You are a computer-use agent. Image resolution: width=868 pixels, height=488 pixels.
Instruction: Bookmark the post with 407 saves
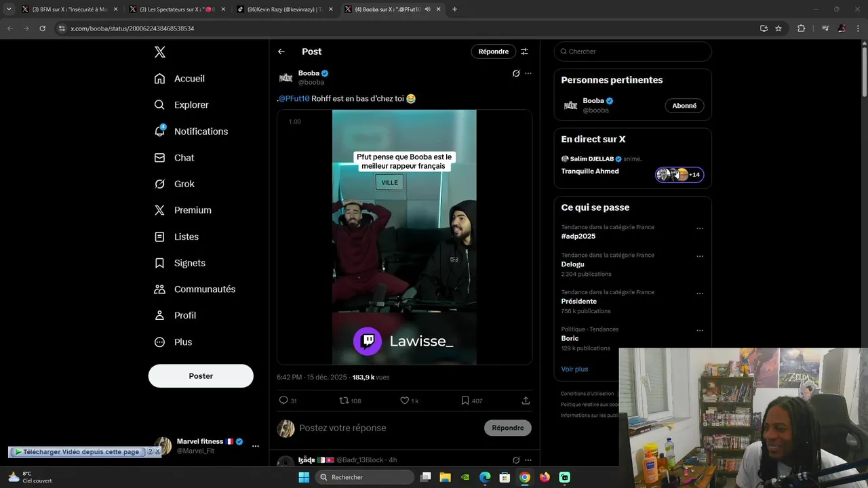465,401
